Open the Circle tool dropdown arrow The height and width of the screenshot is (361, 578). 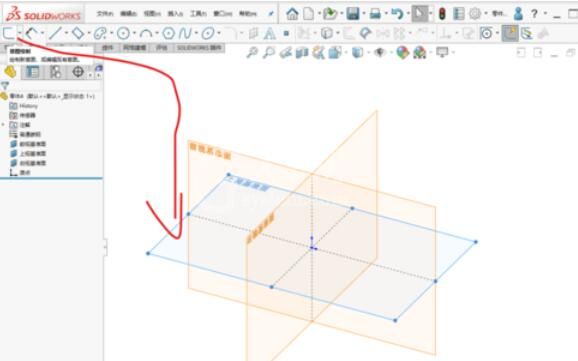(x=134, y=33)
